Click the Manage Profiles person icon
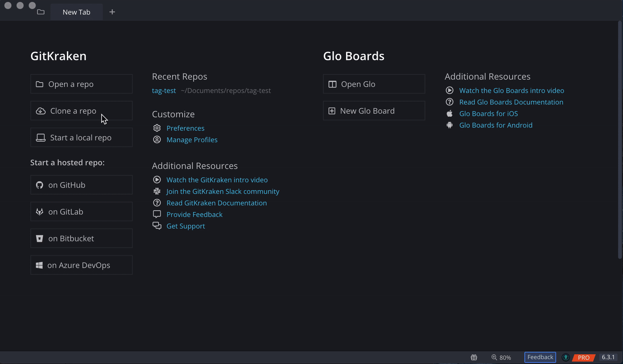This screenshot has width=623, height=364. (x=157, y=140)
